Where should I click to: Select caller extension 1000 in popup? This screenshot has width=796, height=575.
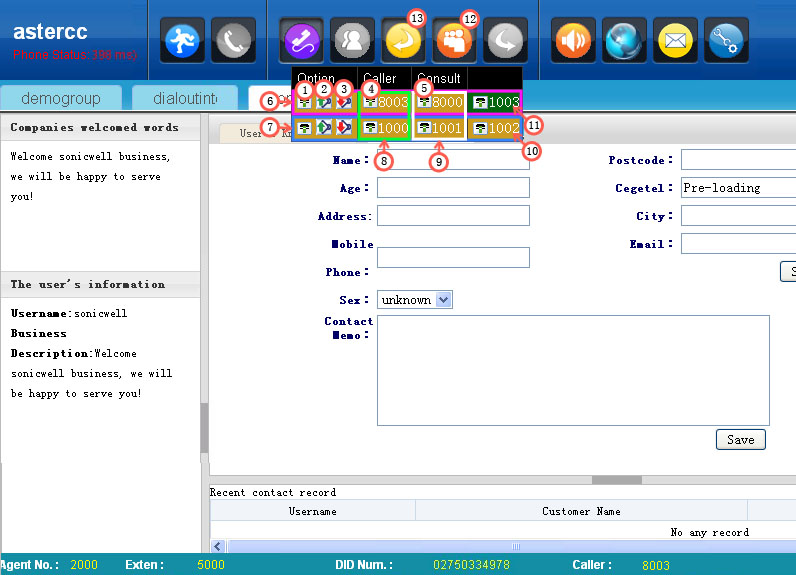click(385, 128)
